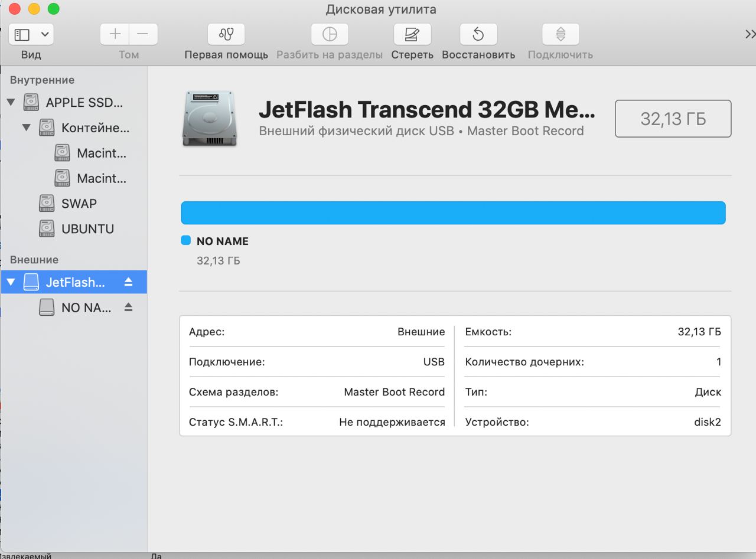Eject the NO NAME volume
756x559 pixels.
coord(129,308)
